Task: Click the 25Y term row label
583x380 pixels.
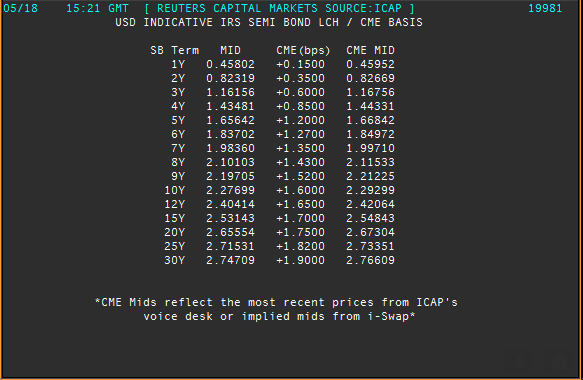Action: (175, 246)
